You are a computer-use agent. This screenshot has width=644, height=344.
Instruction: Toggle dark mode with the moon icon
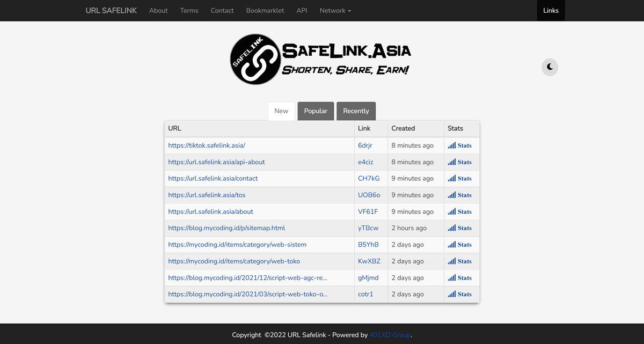tap(549, 67)
